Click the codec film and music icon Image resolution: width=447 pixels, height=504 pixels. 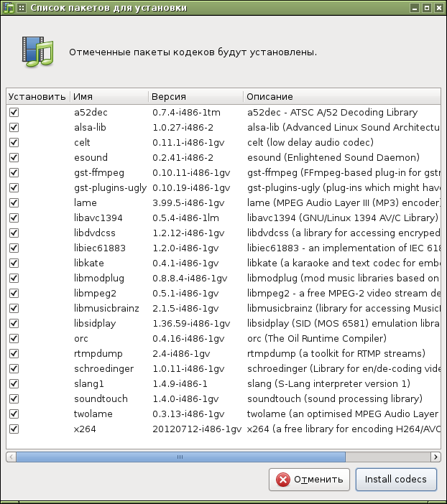[37, 52]
